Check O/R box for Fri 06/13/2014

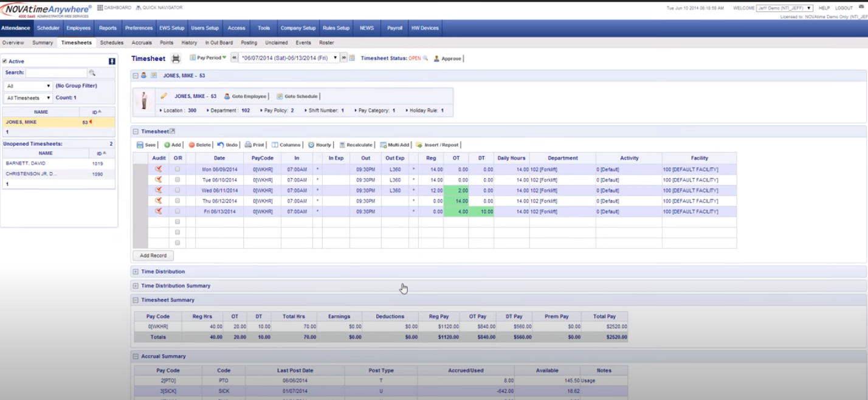point(177,211)
